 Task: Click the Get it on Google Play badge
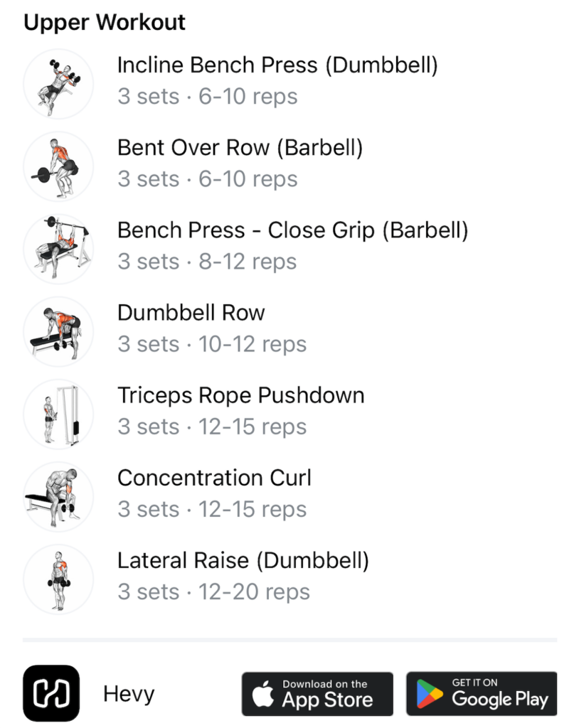pyautogui.click(x=482, y=694)
